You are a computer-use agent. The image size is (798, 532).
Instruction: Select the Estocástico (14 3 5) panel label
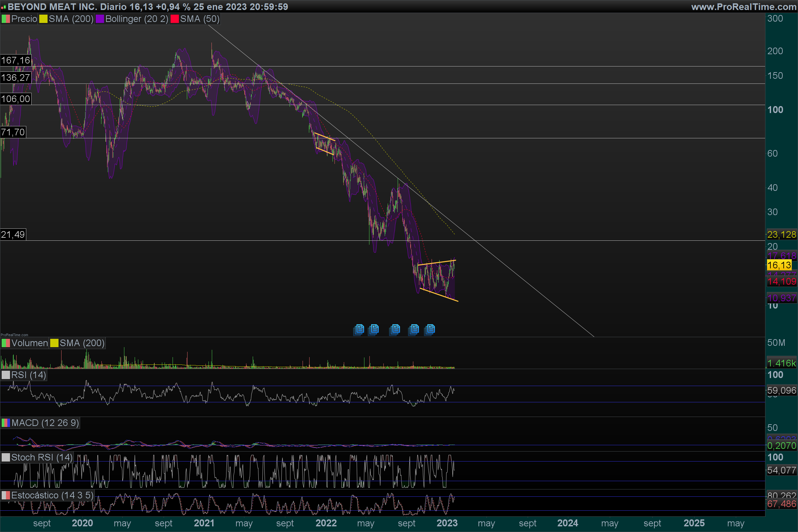[52, 495]
